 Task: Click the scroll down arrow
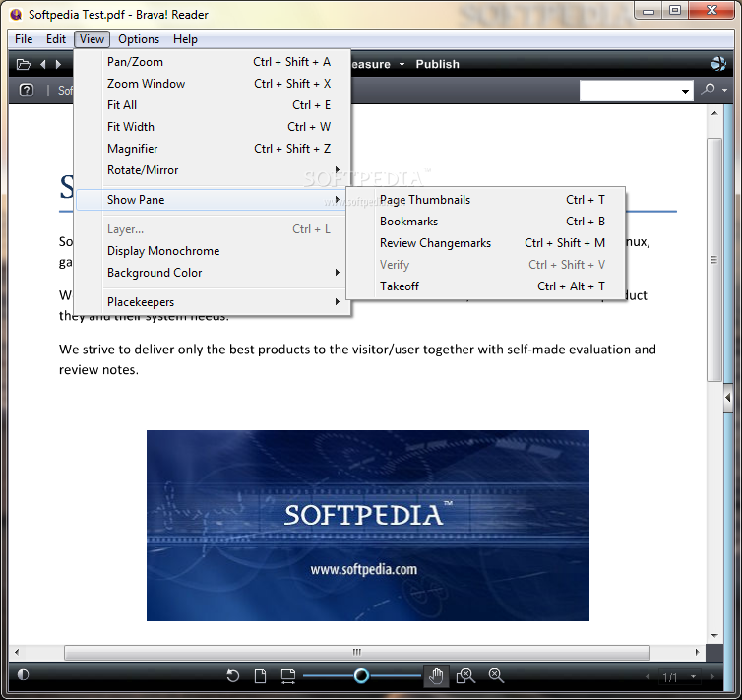coord(714,636)
